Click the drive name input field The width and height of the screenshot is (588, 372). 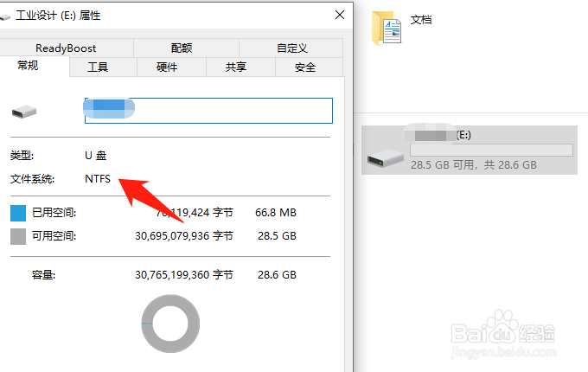[x=209, y=111]
